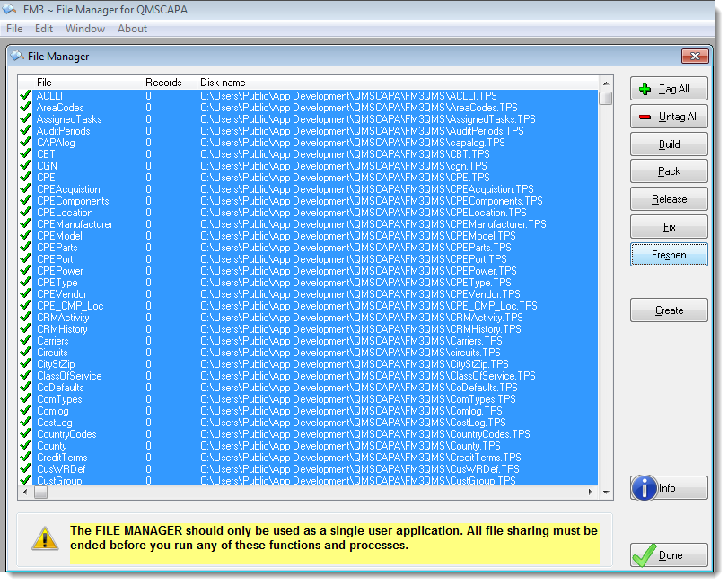The height and width of the screenshot is (585, 728).
Task: Click the green checkmark Done icon
Action: pos(644,555)
